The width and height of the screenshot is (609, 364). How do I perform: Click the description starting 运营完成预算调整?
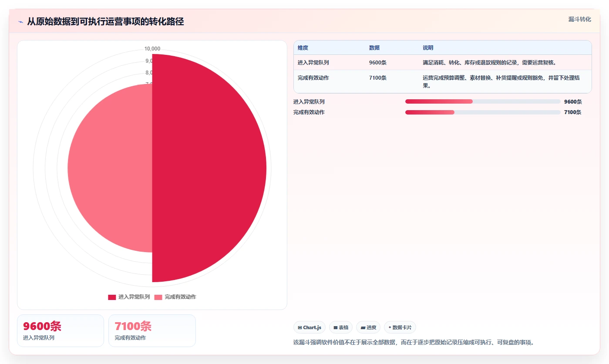click(501, 82)
